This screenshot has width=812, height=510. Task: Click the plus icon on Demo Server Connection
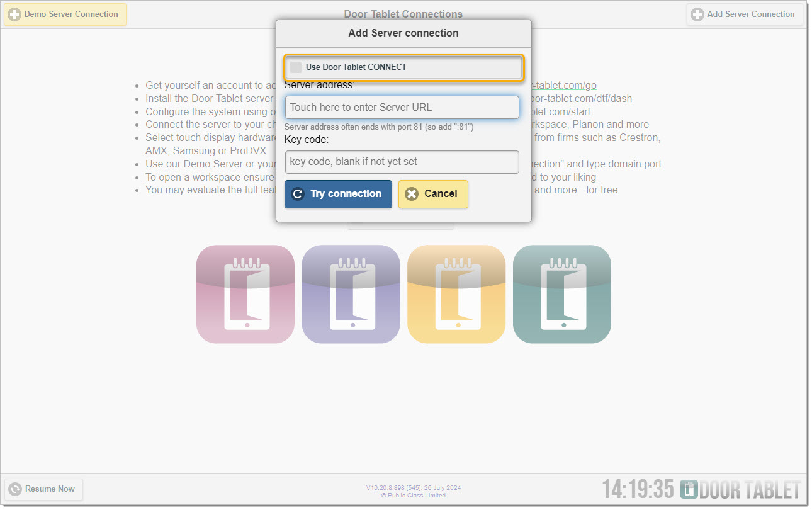(x=14, y=14)
